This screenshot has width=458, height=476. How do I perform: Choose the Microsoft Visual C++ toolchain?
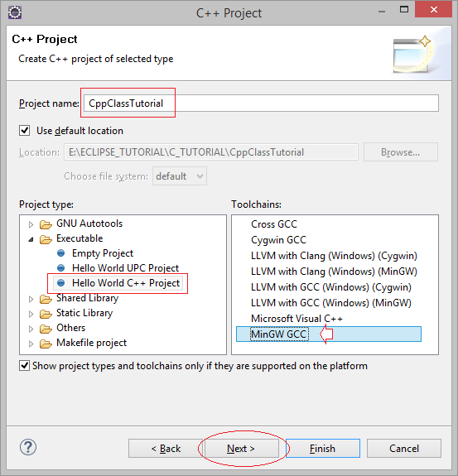296,319
